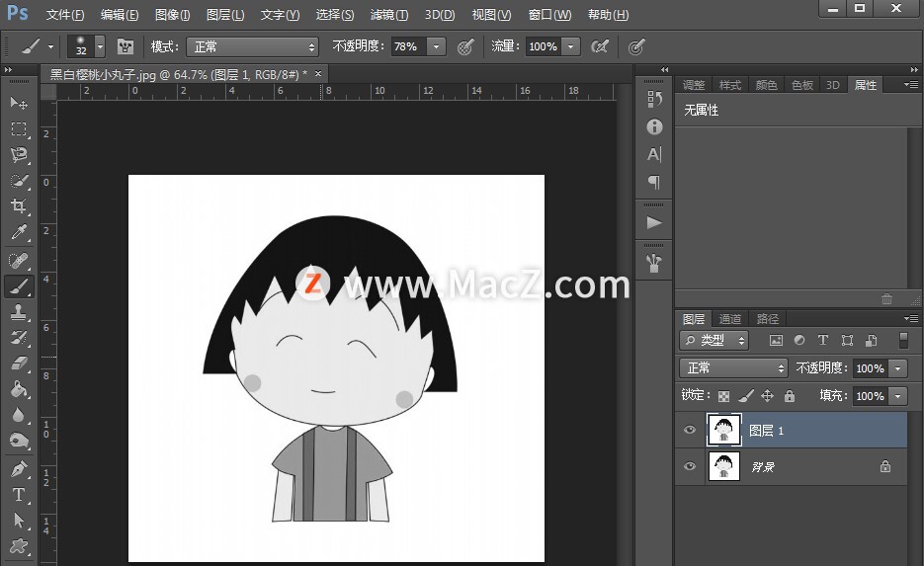
Task: Switch to the 通道 tab
Action: [730, 319]
